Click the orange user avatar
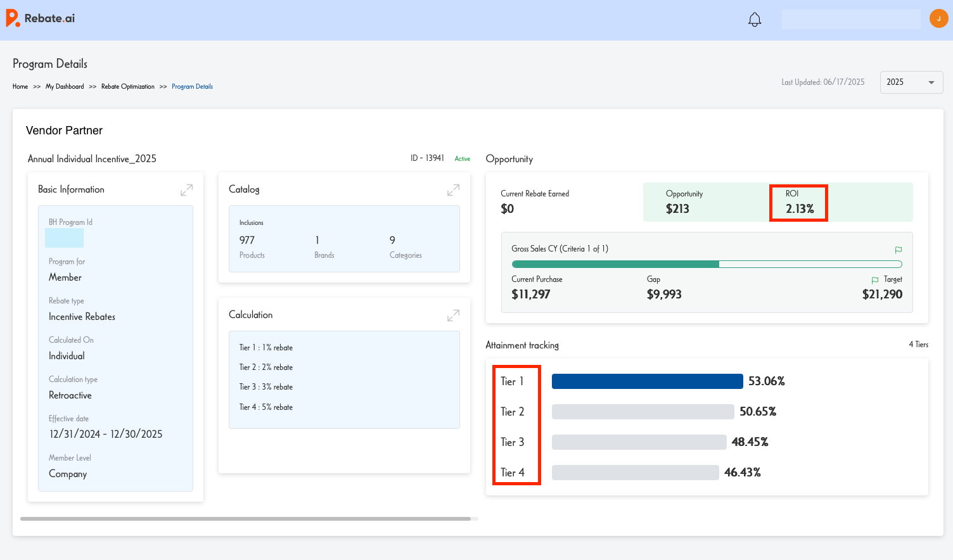Screen dimensions: 953x560 [x=938, y=19]
